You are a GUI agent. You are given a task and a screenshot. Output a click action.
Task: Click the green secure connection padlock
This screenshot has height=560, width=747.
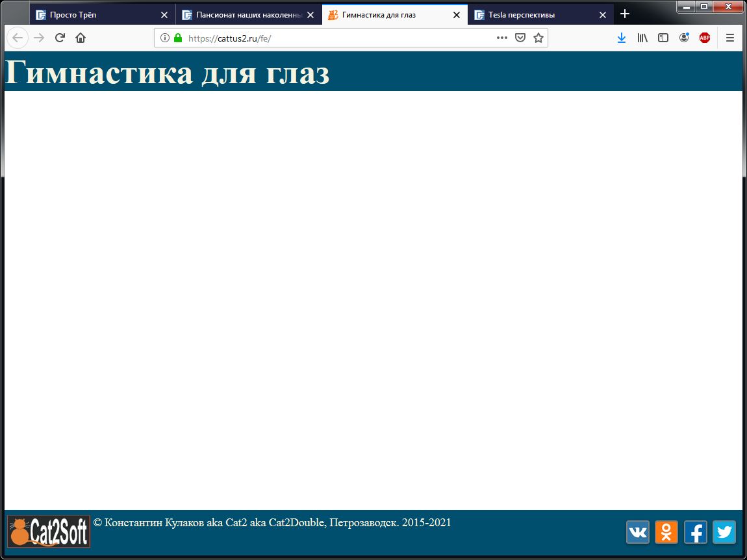point(178,38)
